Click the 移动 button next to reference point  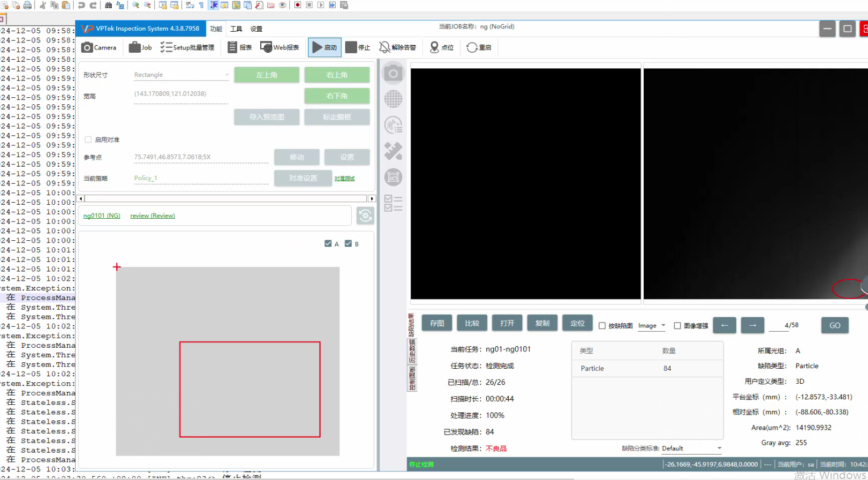click(297, 157)
